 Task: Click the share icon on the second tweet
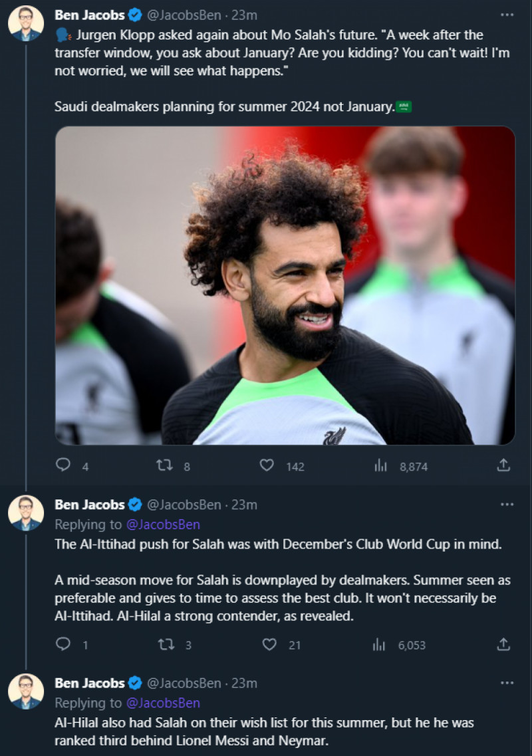pyautogui.click(x=503, y=644)
